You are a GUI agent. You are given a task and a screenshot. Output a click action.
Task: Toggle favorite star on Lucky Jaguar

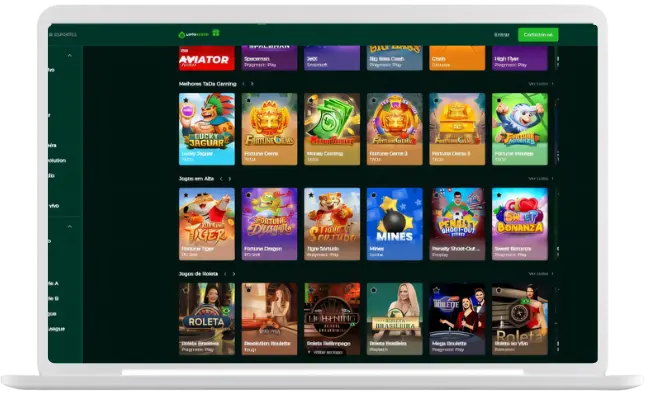[x=186, y=100]
